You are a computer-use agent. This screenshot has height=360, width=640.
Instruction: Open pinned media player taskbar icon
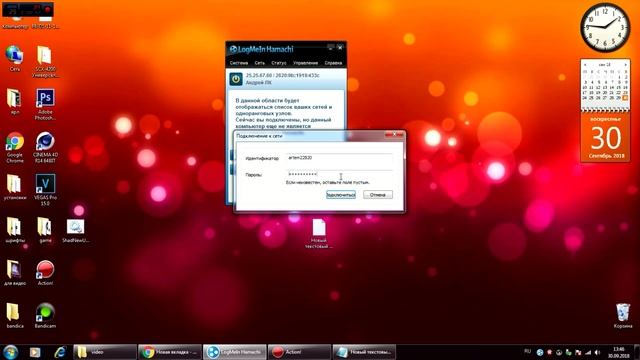(35, 352)
